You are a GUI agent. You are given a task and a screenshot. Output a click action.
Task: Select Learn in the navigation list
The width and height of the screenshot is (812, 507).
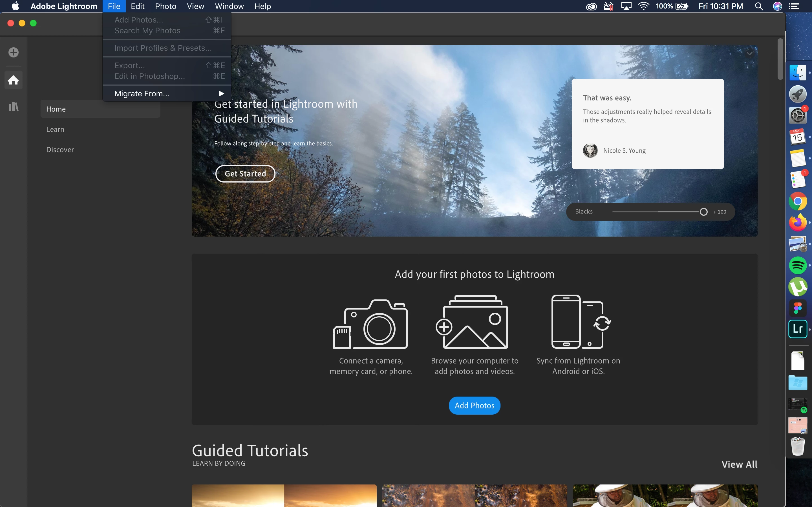(55, 130)
